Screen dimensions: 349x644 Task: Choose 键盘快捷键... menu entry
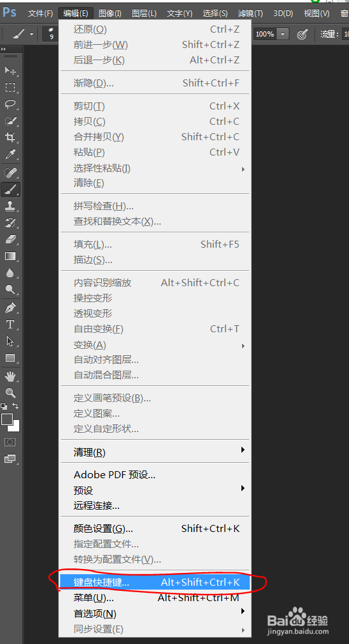155,582
